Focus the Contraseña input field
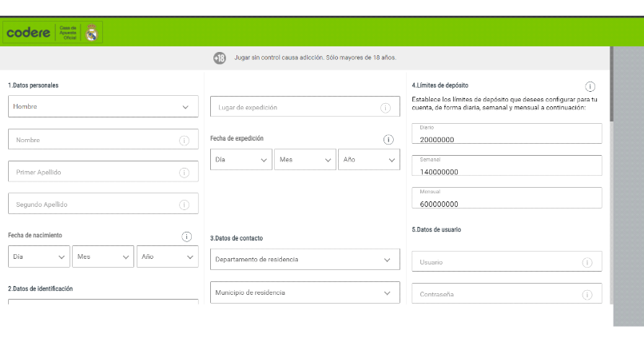The height and width of the screenshot is (342, 644). (507, 293)
